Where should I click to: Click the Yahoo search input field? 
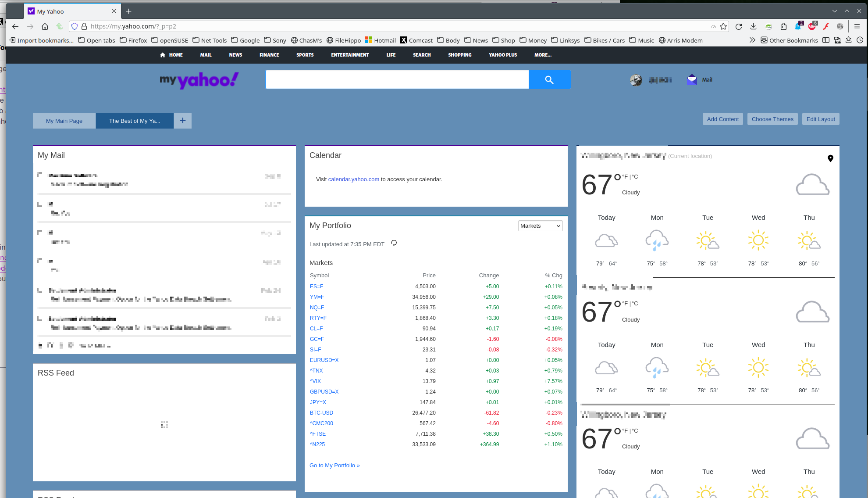tap(397, 79)
